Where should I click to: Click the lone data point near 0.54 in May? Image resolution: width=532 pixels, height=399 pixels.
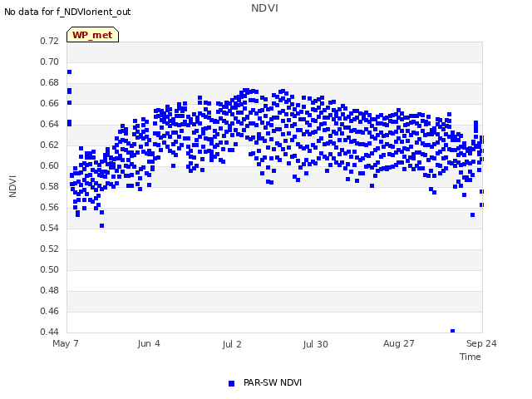coord(101,225)
